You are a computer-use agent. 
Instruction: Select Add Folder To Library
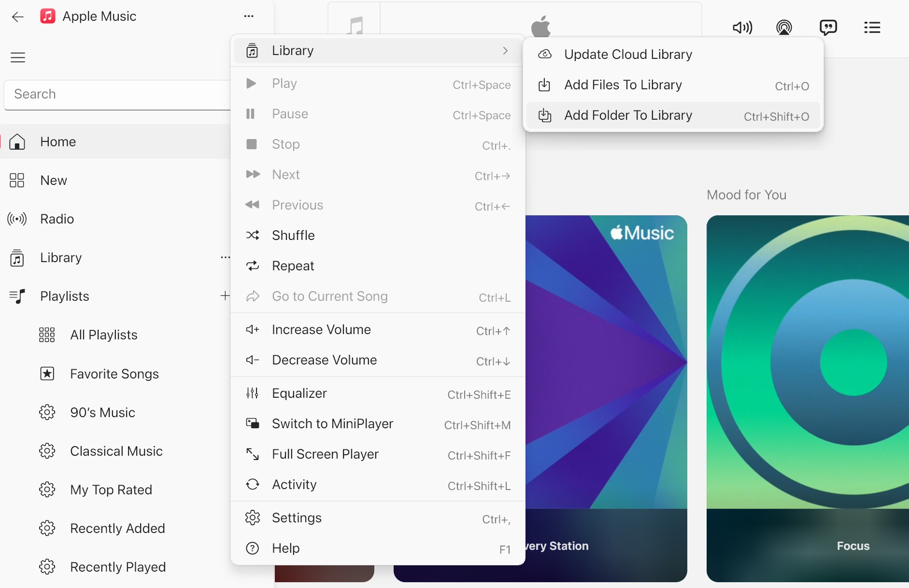coord(673,115)
